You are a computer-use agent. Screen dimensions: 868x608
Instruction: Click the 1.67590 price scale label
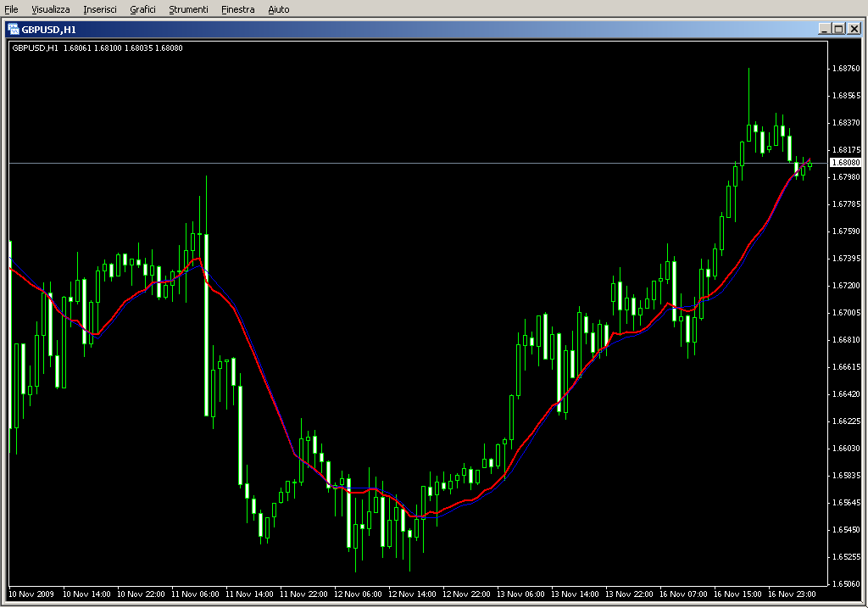coord(847,231)
